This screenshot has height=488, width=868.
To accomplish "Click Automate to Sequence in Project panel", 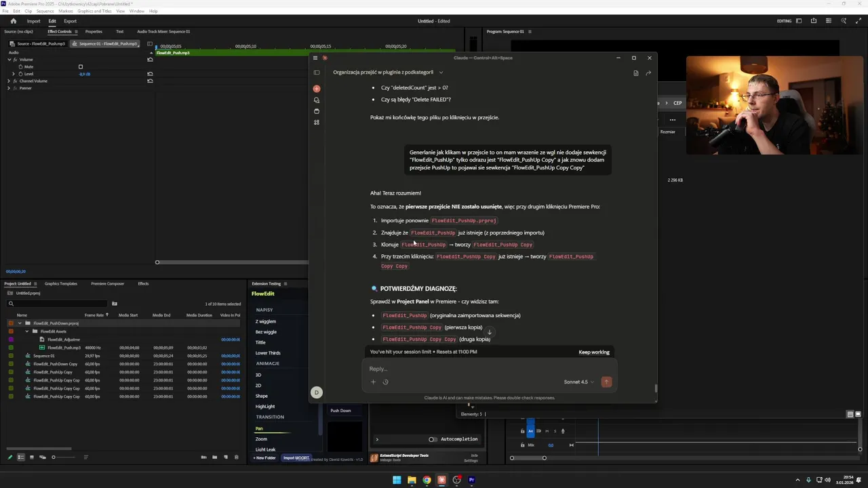I will 203,457.
